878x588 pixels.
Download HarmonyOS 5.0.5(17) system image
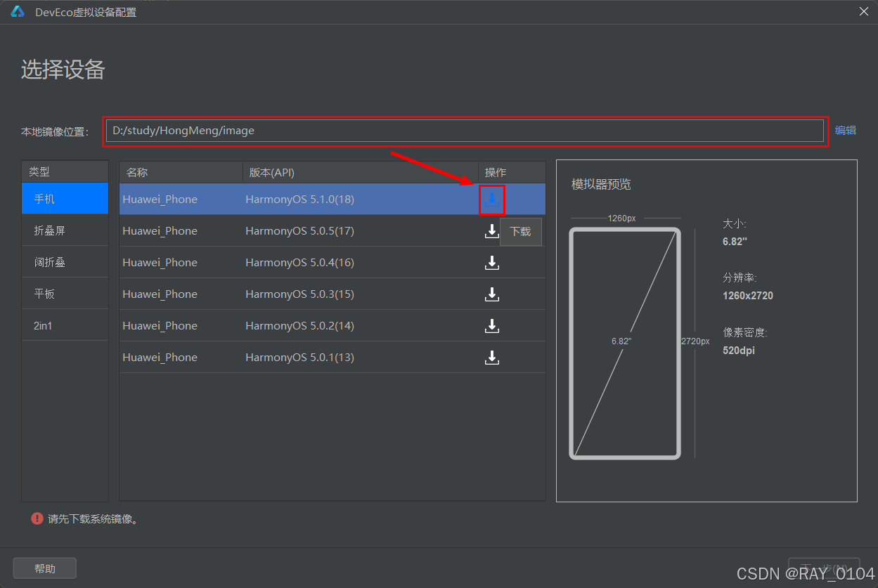(x=492, y=231)
